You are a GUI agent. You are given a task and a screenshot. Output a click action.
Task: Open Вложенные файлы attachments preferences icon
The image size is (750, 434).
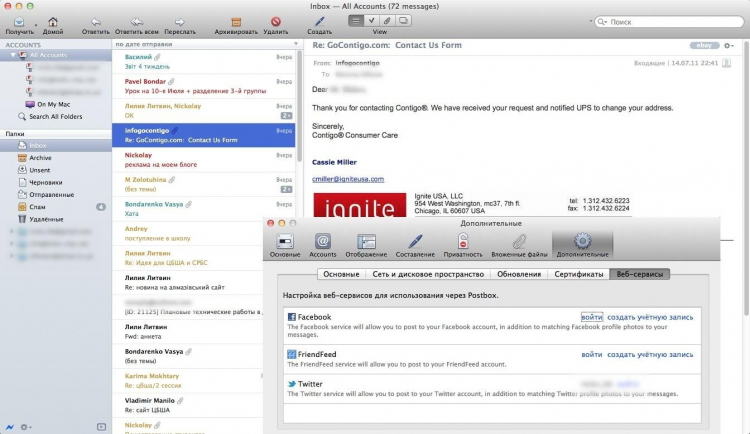[x=519, y=246]
